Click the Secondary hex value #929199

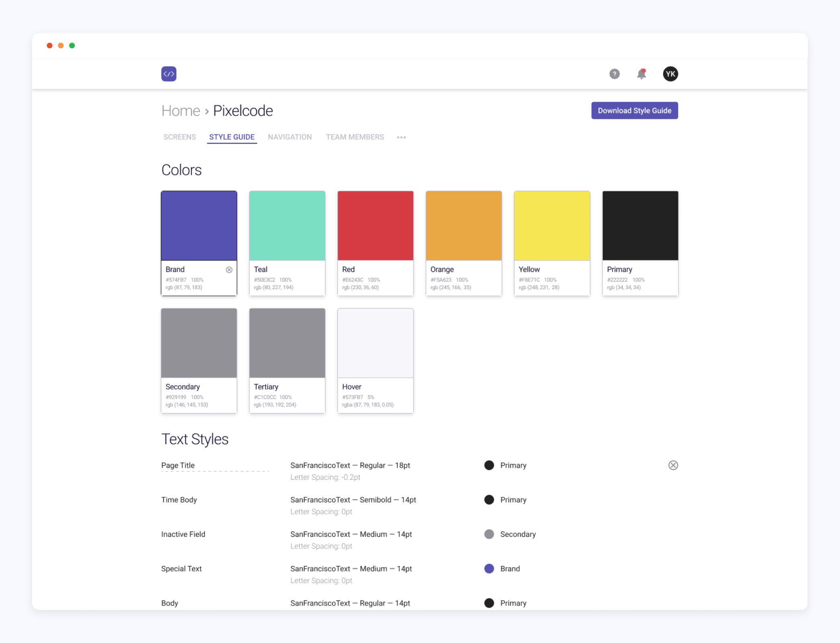point(176,397)
